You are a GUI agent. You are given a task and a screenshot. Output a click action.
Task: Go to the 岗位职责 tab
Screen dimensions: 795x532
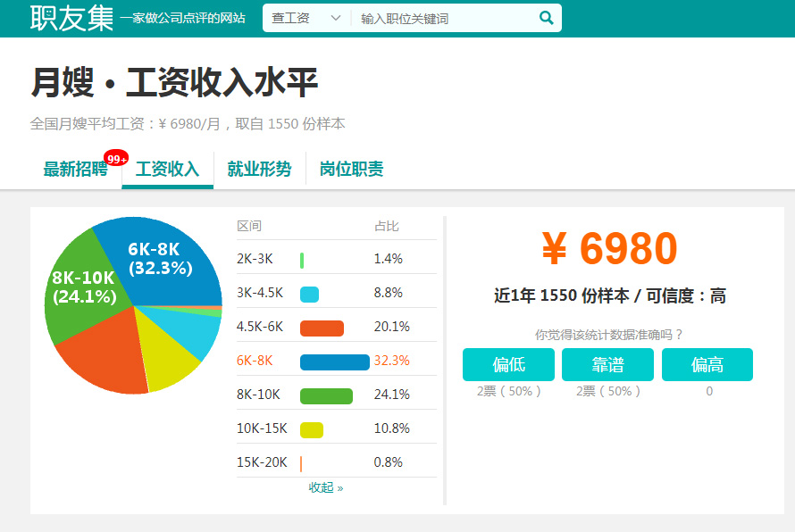[351, 169]
